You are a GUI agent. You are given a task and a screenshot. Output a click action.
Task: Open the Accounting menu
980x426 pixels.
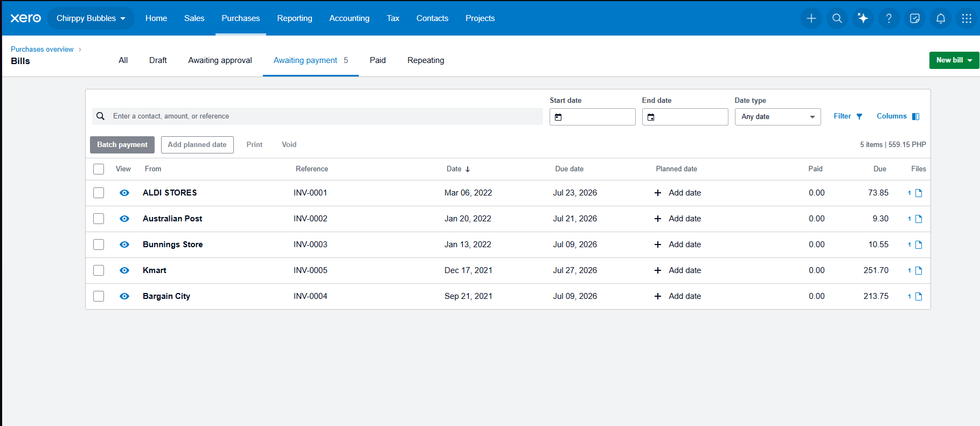(349, 18)
